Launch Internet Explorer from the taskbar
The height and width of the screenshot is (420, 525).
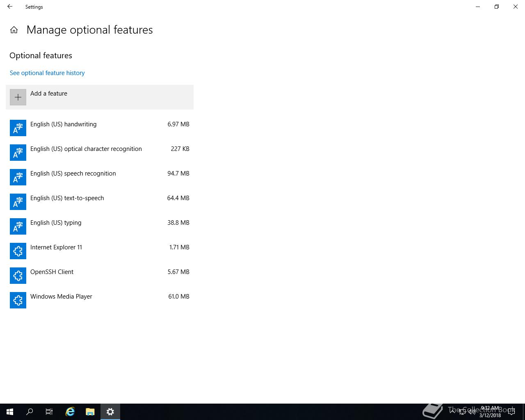70,412
